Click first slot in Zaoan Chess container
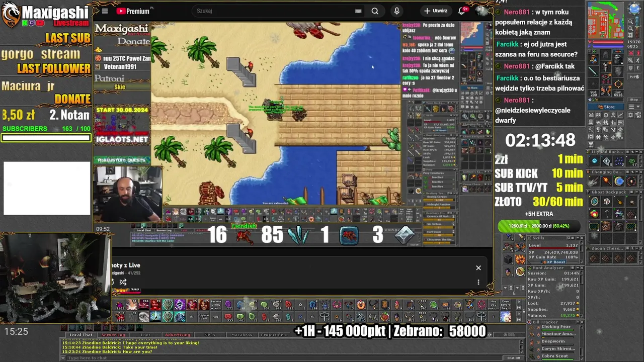Screen dimensions: 644x362 (594, 258)
